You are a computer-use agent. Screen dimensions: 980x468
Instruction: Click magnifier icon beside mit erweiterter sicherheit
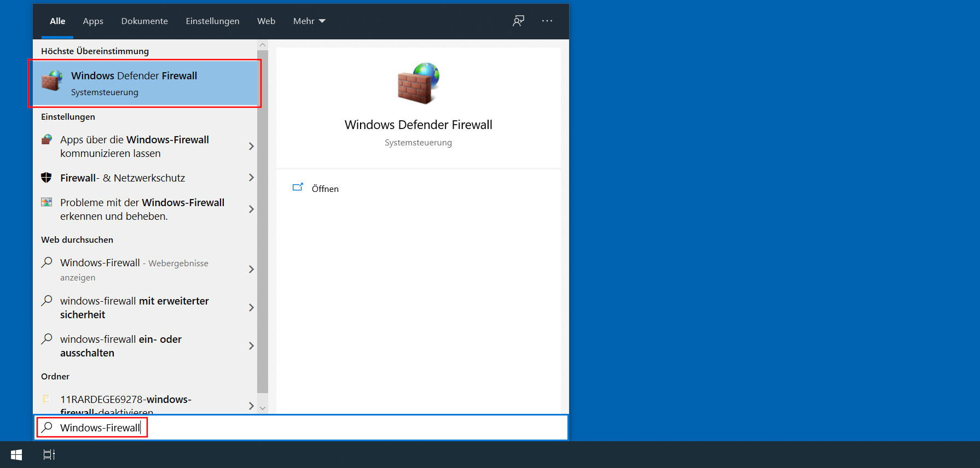47,301
